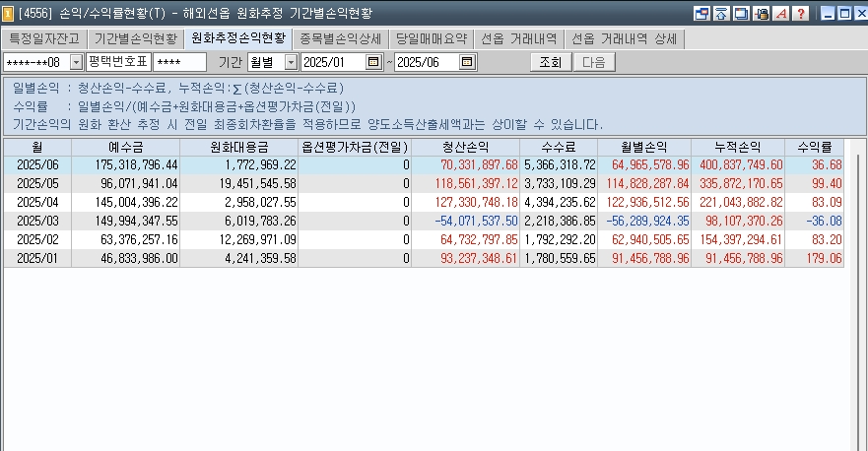Click the 월 column header

[x=37, y=147]
